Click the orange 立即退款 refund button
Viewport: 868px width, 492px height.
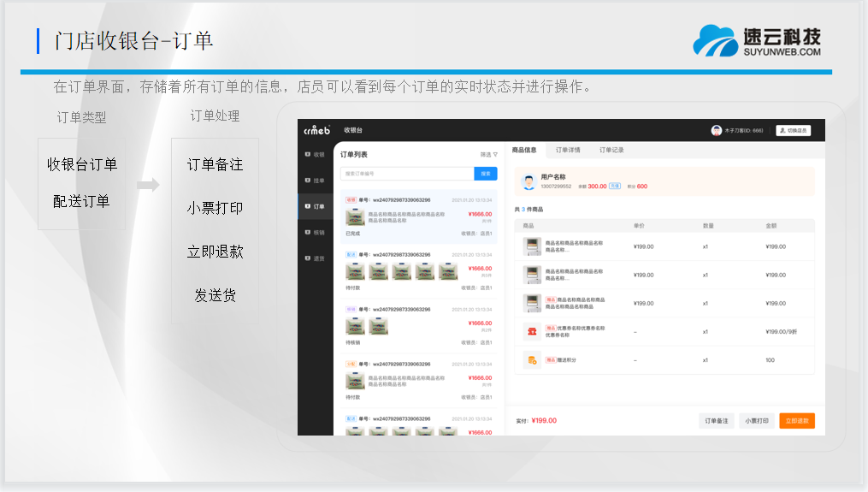(796, 421)
